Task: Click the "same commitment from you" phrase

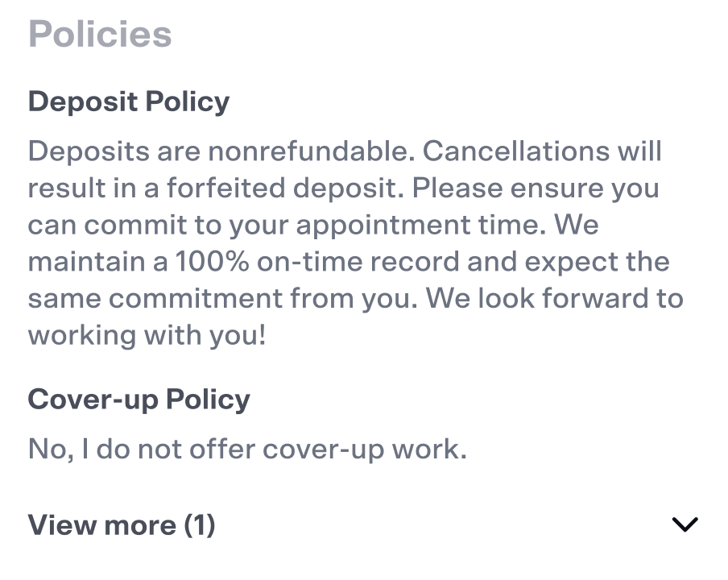Action: pyautogui.click(x=222, y=299)
